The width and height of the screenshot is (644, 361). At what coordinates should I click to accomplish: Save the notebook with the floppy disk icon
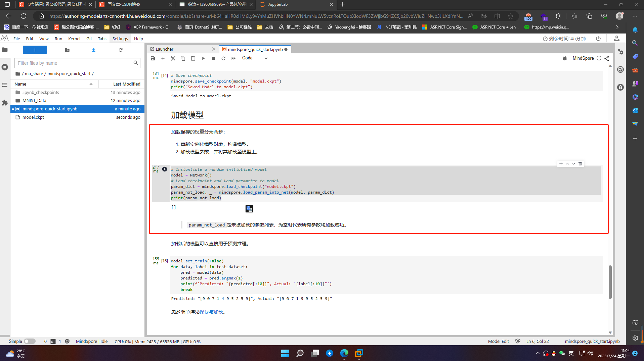click(153, 58)
